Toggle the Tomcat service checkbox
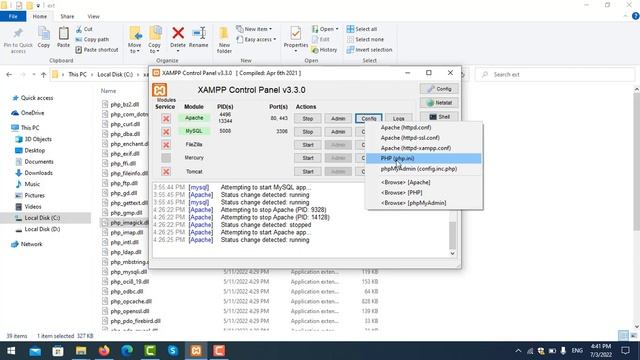This screenshot has width=640, height=360. tap(166, 172)
